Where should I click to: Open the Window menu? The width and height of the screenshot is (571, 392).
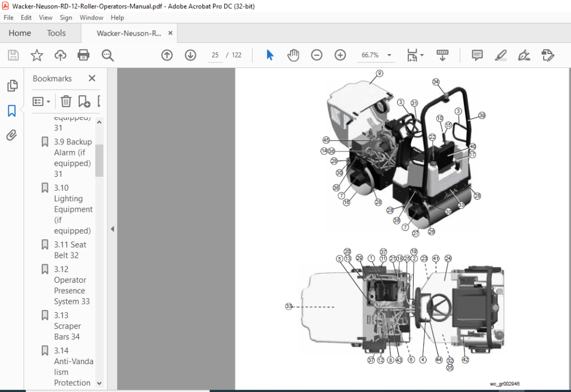[91, 17]
